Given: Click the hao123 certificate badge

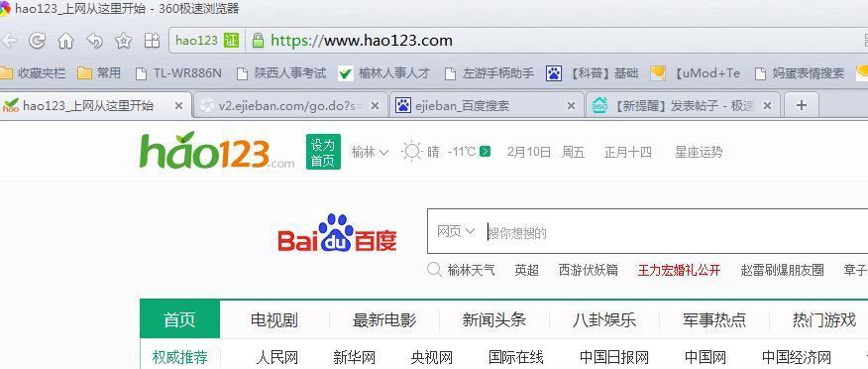Looking at the screenshot, I should [206, 41].
